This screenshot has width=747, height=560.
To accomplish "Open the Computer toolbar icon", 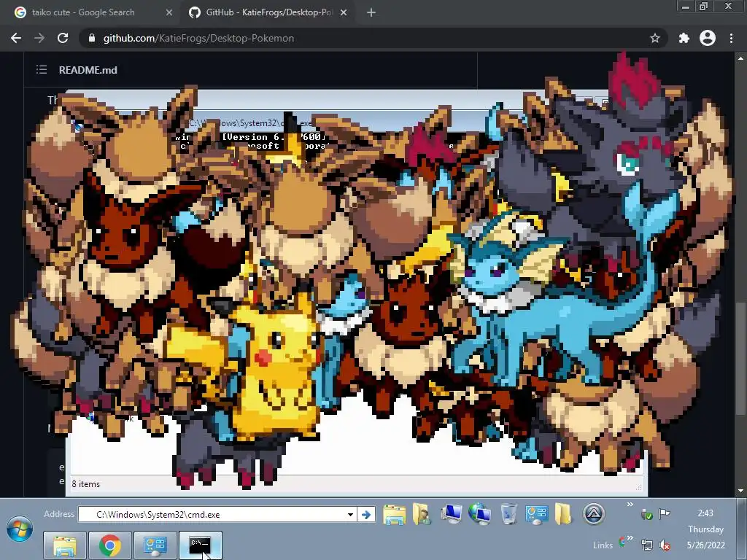I will point(451,513).
